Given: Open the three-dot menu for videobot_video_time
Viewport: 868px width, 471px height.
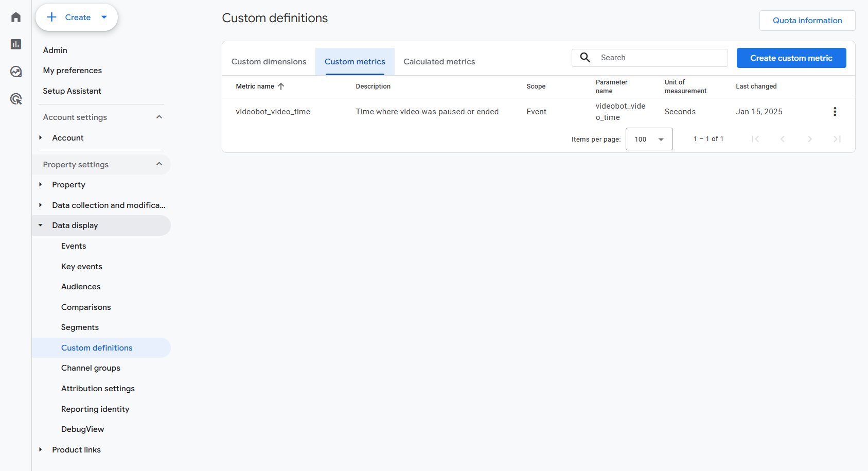Looking at the screenshot, I should pos(835,111).
